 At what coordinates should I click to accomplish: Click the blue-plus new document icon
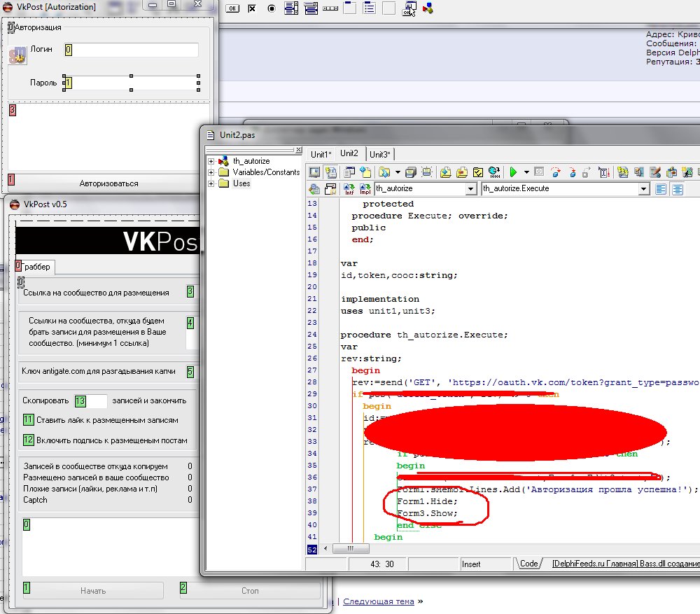pyautogui.click(x=365, y=172)
